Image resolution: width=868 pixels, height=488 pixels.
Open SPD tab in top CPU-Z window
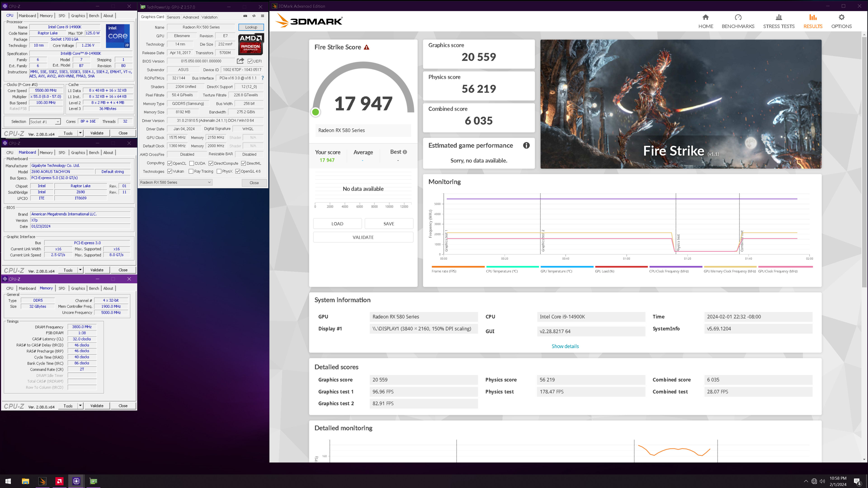[x=62, y=16]
